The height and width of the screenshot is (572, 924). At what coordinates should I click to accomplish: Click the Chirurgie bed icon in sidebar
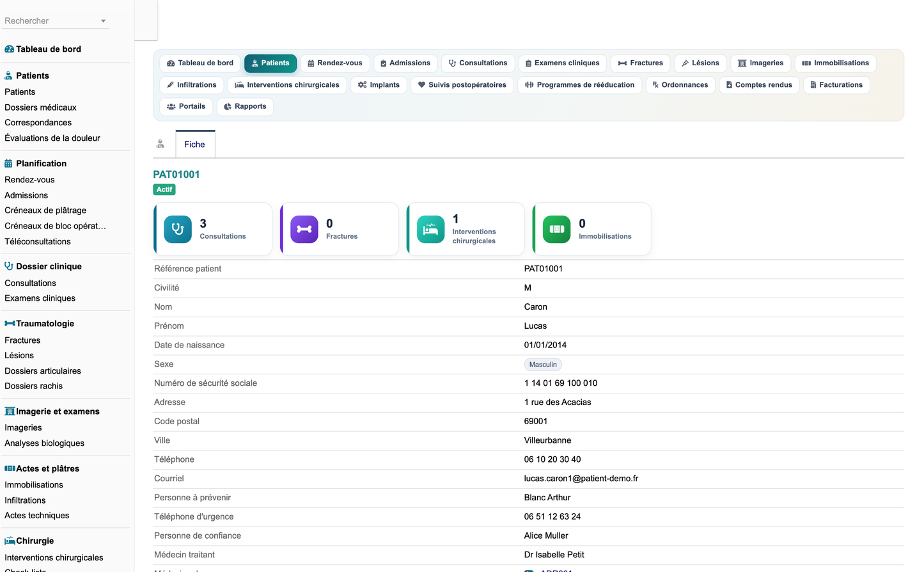pyautogui.click(x=10, y=541)
